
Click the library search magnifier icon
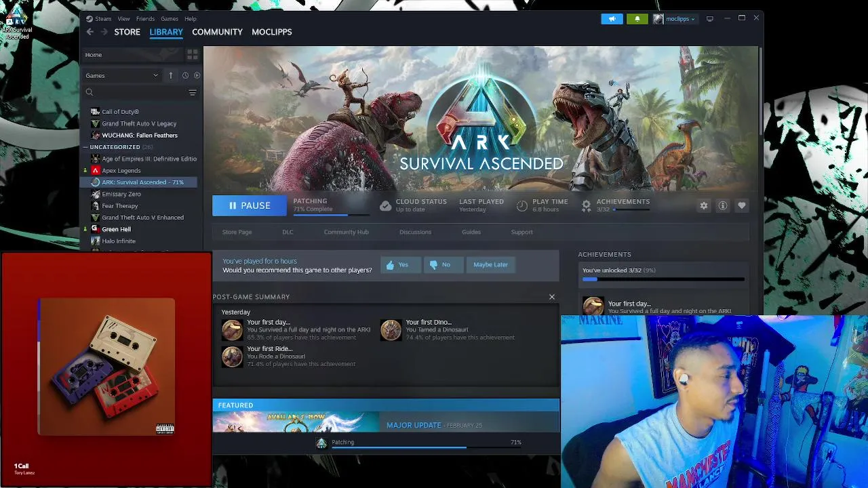(90, 92)
